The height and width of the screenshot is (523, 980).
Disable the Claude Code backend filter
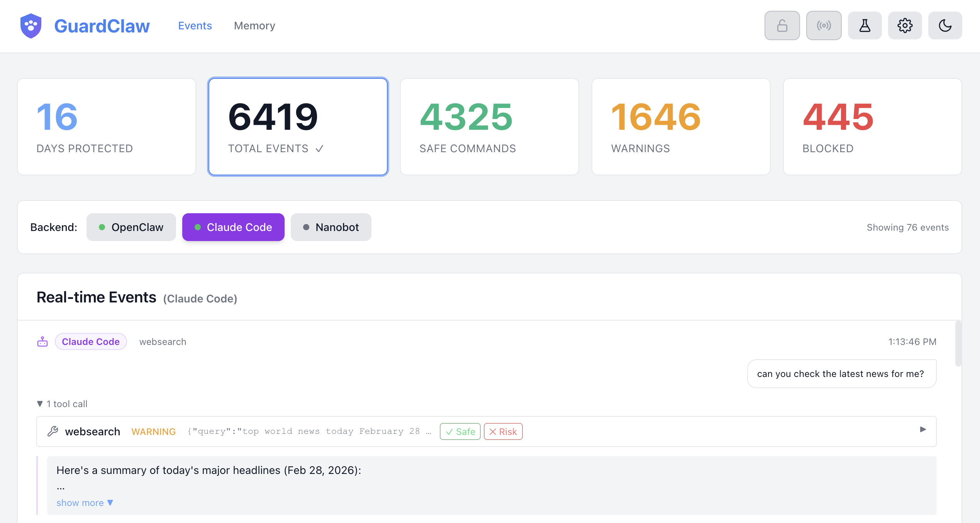point(233,227)
